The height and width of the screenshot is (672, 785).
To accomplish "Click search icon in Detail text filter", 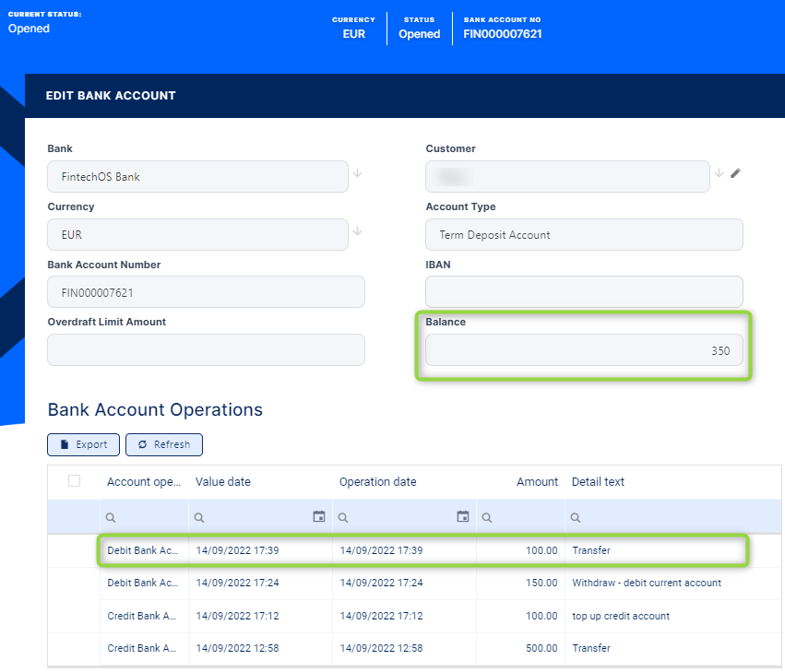I will [x=577, y=517].
